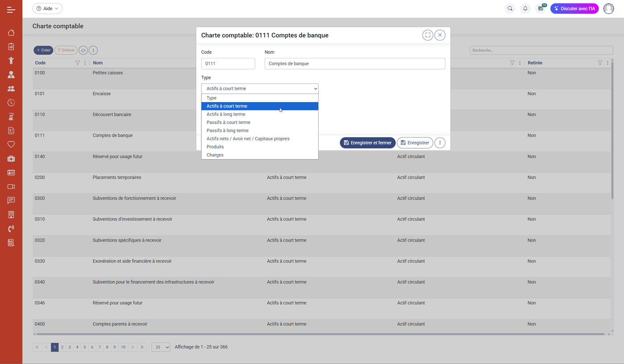
Task: Click the clock/history icon in the sidebar
Action: coord(11,102)
